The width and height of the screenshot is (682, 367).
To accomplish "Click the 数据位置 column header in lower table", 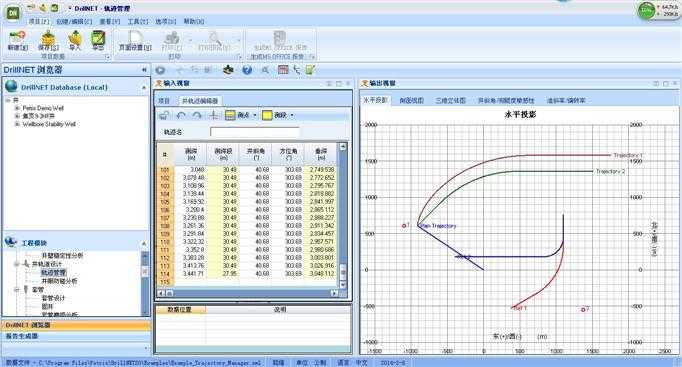I will click(x=180, y=310).
